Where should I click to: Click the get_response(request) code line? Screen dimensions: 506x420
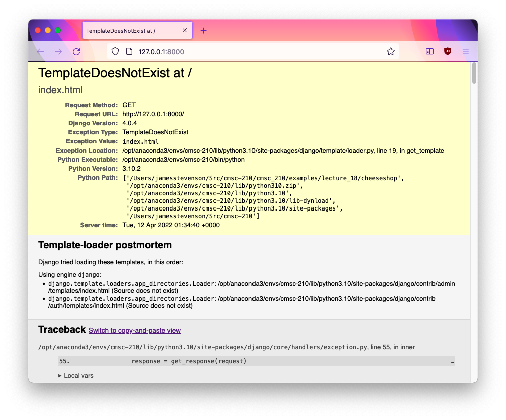click(189, 361)
